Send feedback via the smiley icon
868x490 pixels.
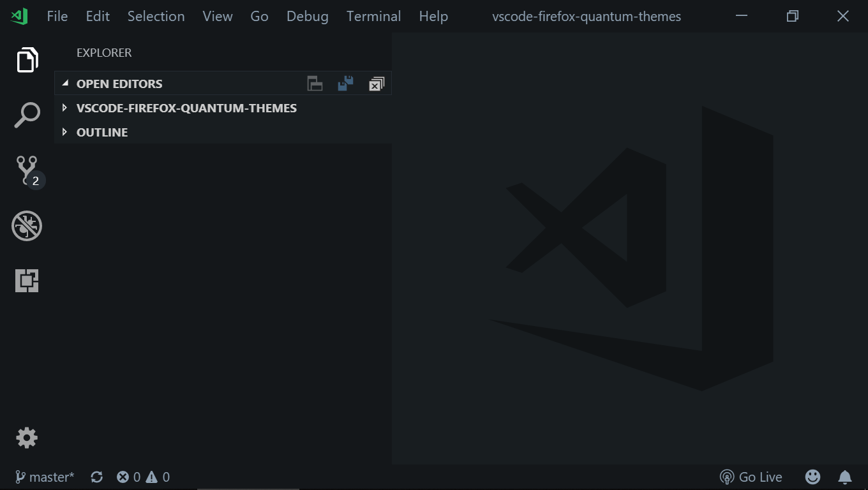(x=812, y=477)
